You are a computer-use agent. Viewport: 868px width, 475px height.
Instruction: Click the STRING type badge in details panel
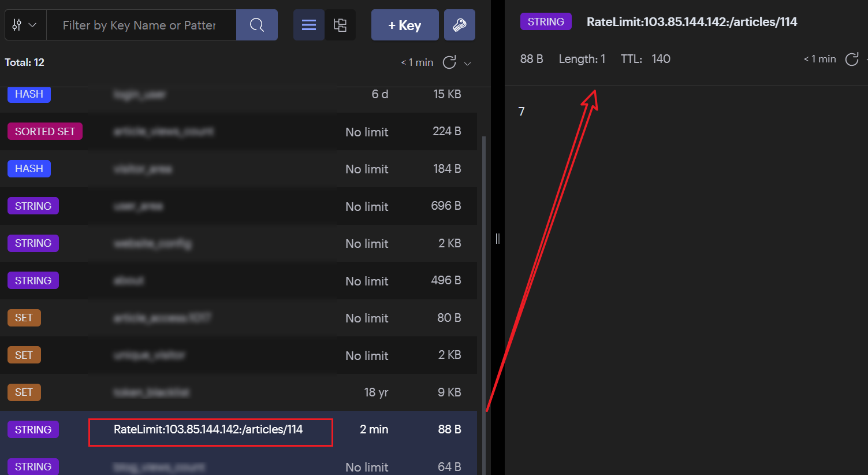pos(546,22)
